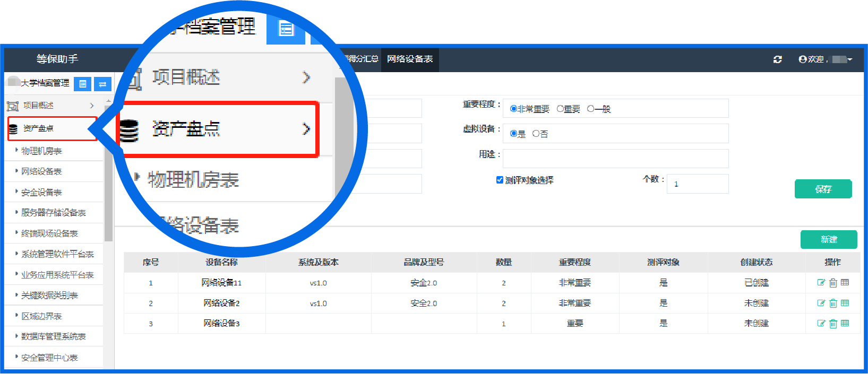Expand the 区域边界表 tree triangle

pyautogui.click(x=16, y=315)
